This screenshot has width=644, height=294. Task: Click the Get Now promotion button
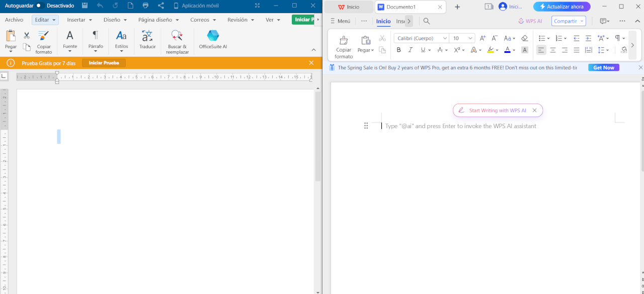point(603,67)
